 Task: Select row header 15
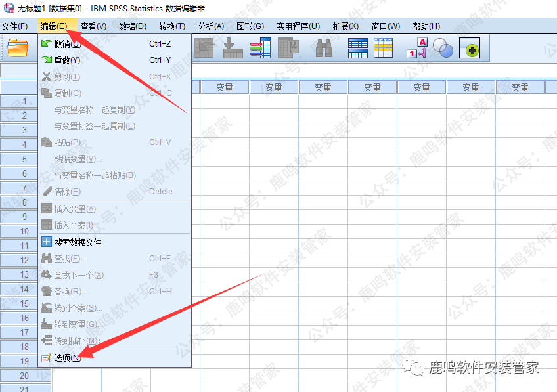19,303
